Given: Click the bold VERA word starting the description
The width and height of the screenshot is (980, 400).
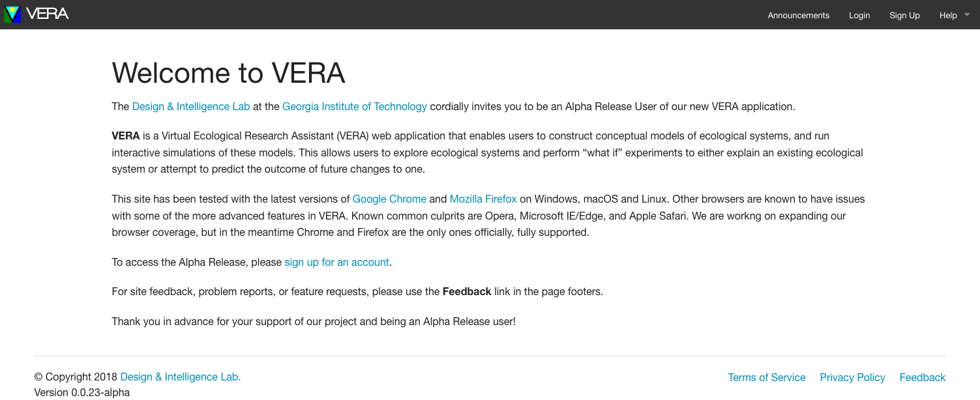Looking at the screenshot, I should 126,136.
